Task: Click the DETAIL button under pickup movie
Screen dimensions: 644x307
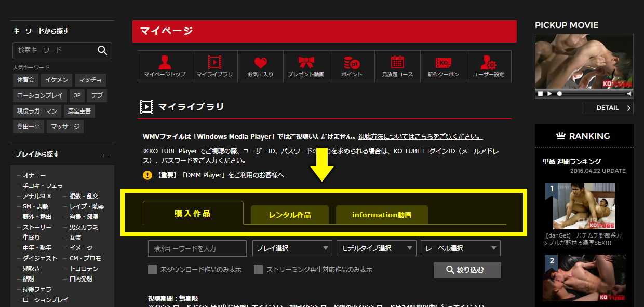Action: pyautogui.click(x=607, y=108)
